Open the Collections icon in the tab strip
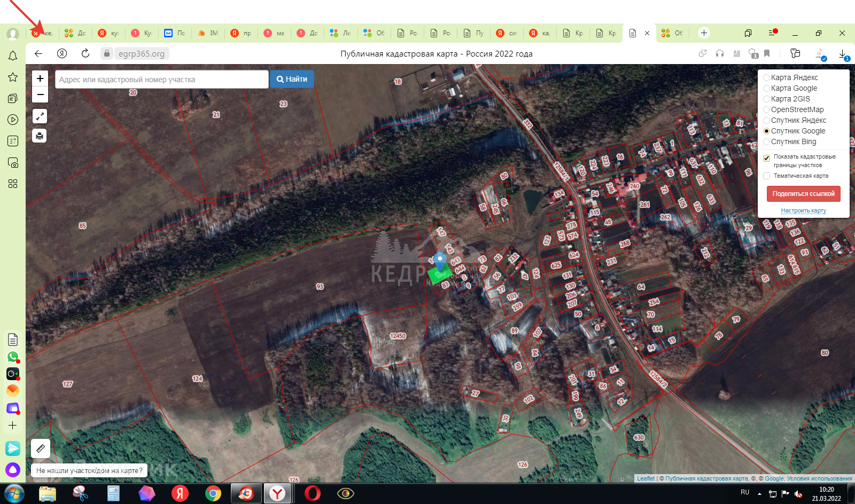Screen dimensions: 855x504 pos(748,33)
